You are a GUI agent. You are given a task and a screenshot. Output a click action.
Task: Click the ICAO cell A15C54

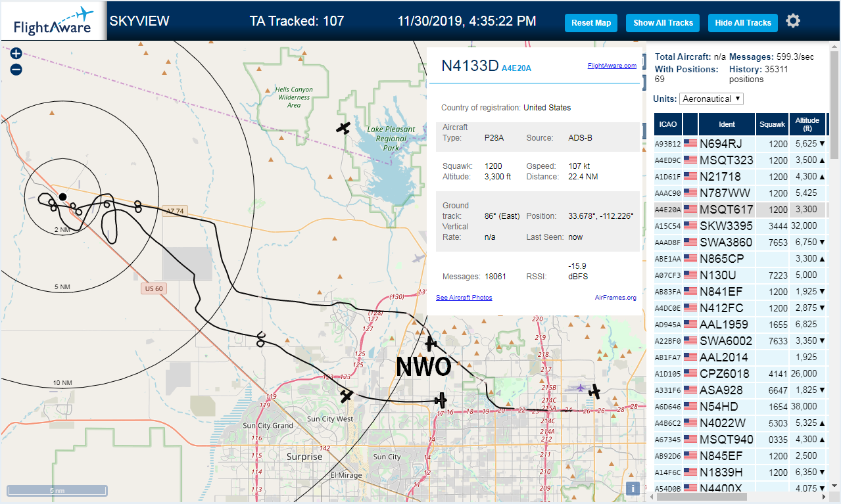[668, 225]
